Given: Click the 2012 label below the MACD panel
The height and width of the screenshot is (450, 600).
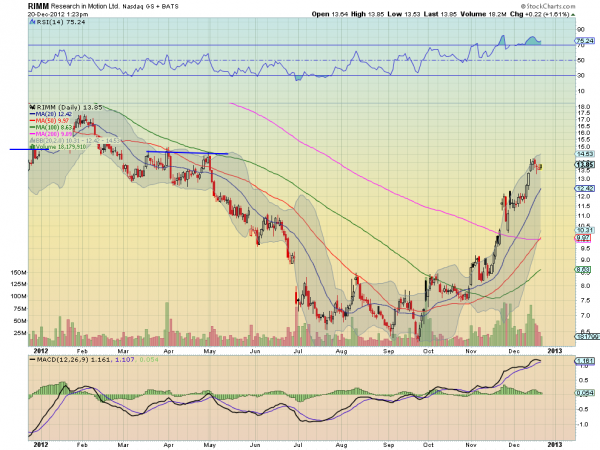Looking at the screenshot, I should 41,445.
